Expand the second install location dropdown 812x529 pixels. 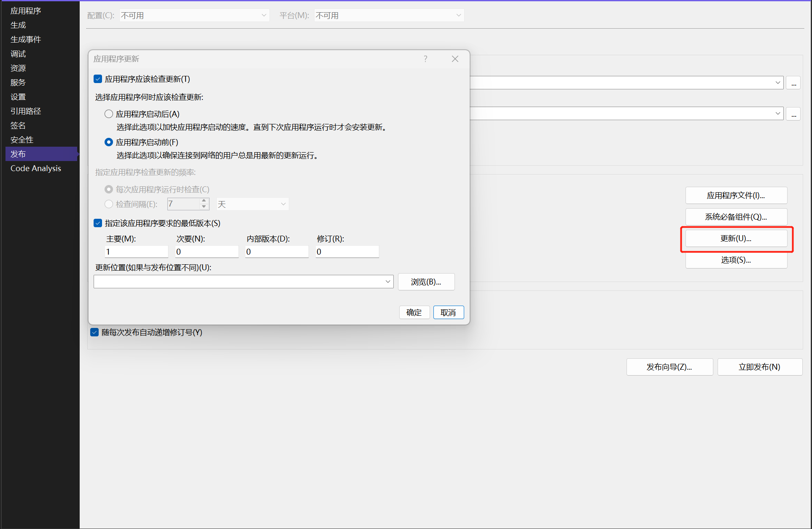777,114
